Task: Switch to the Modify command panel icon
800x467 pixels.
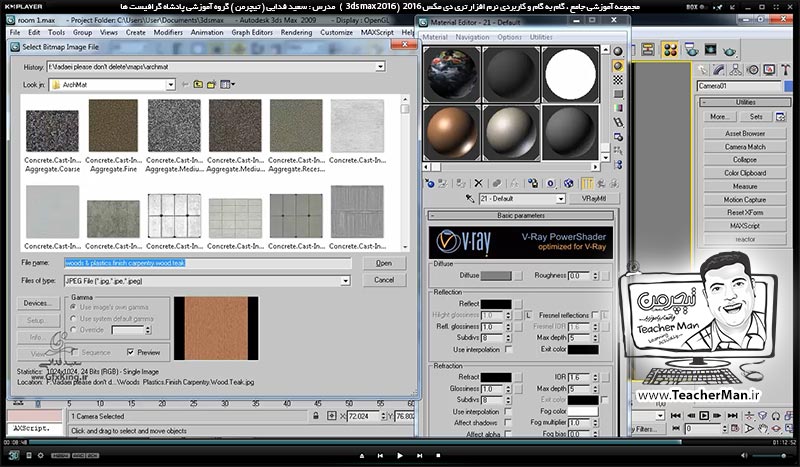Action: click(719, 69)
